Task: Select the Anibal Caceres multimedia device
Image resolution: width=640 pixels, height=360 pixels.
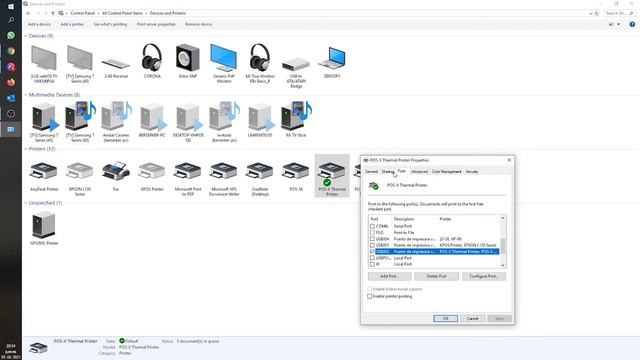Action: pyautogui.click(x=116, y=122)
